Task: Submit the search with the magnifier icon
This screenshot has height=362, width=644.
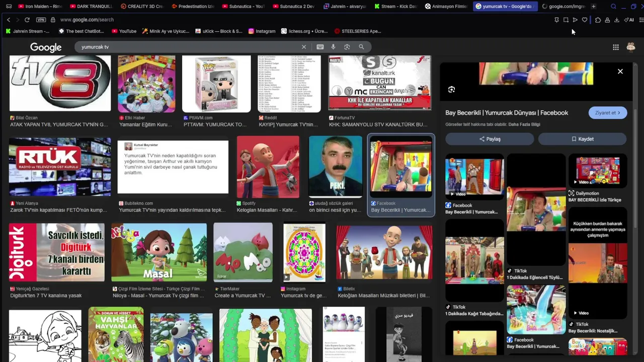Action: [x=361, y=47]
